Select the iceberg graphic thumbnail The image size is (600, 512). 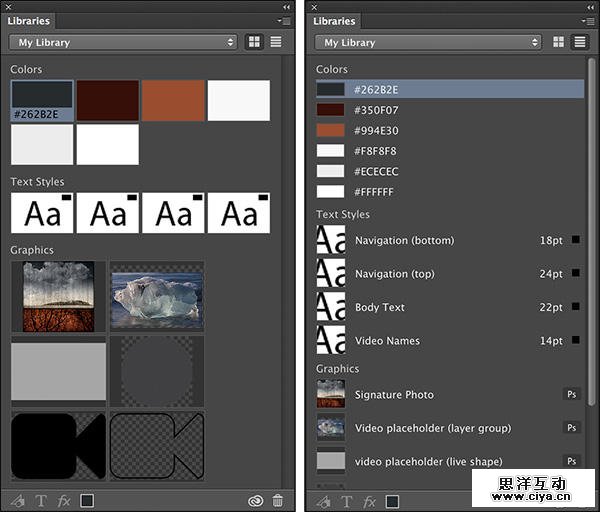point(157,297)
